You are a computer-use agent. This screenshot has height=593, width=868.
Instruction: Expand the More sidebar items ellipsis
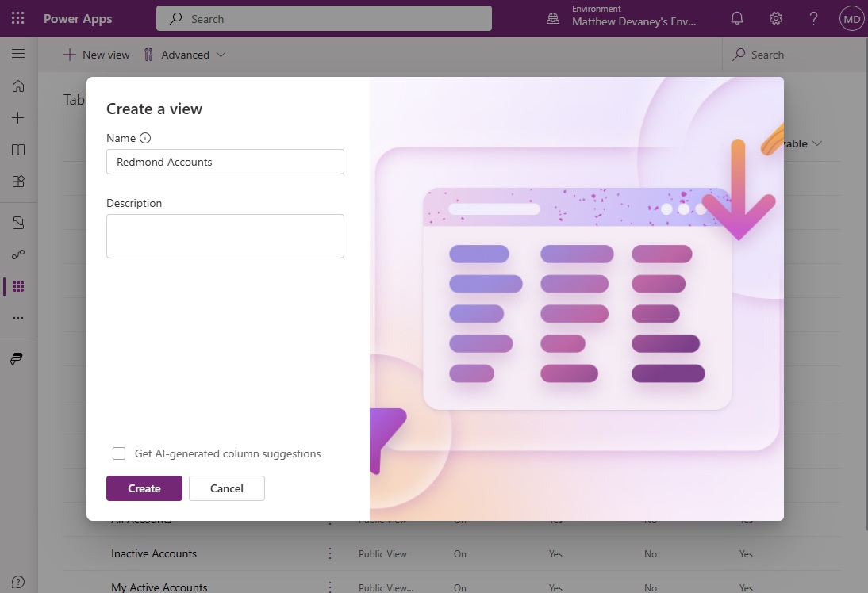pyautogui.click(x=18, y=317)
